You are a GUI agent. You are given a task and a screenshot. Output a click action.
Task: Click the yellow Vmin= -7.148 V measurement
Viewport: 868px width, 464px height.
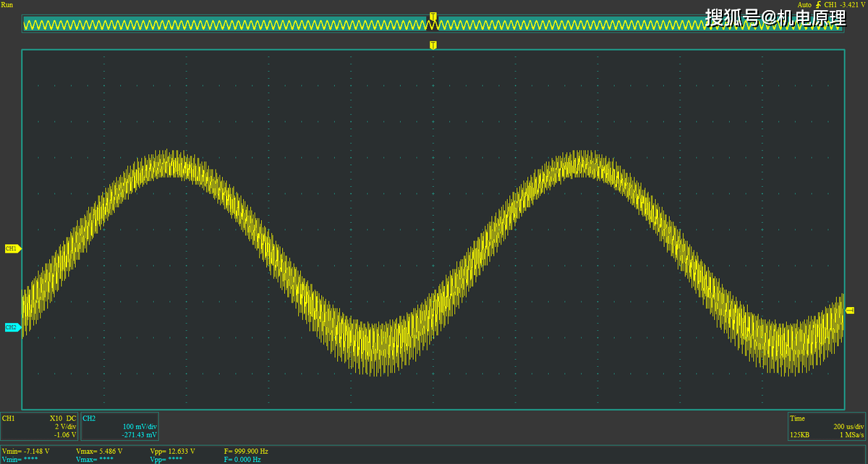[x=25, y=451]
